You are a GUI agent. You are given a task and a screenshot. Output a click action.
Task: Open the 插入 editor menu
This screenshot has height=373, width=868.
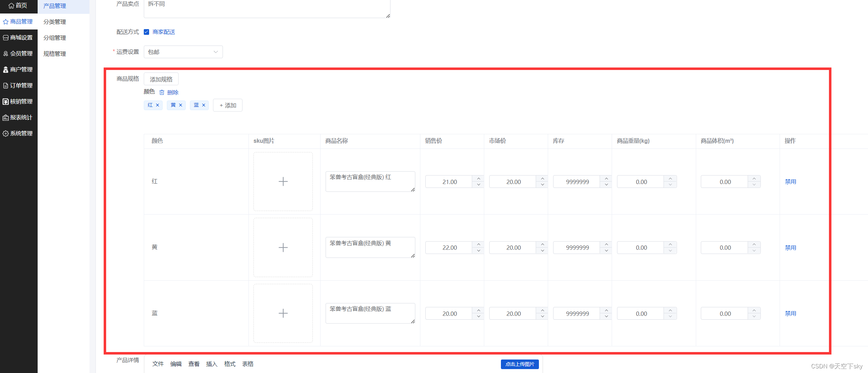coord(212,364)
